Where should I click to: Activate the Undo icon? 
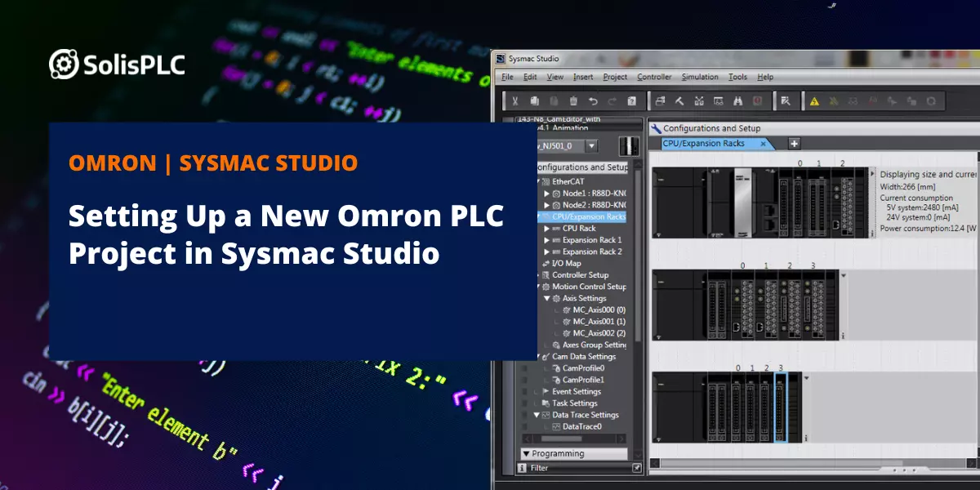[x=593, y=100]
